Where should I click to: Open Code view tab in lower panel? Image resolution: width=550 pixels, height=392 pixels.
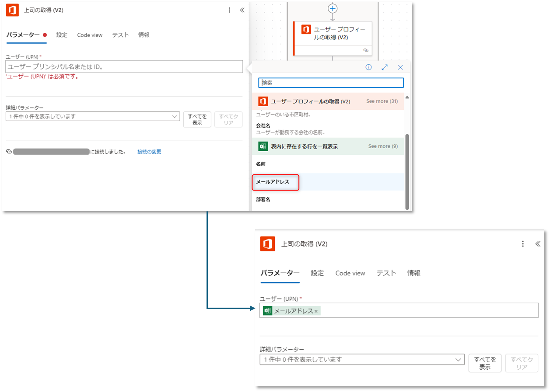click(x=350, y=273)
